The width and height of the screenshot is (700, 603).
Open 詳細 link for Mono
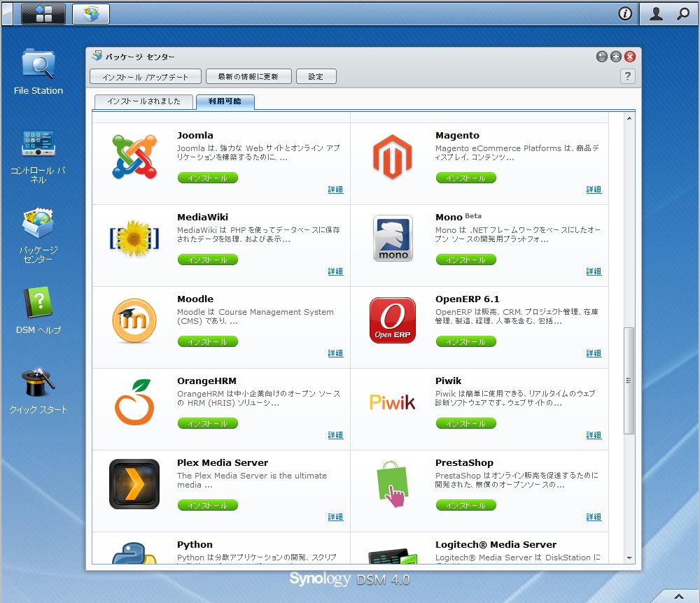pos(594,271)
